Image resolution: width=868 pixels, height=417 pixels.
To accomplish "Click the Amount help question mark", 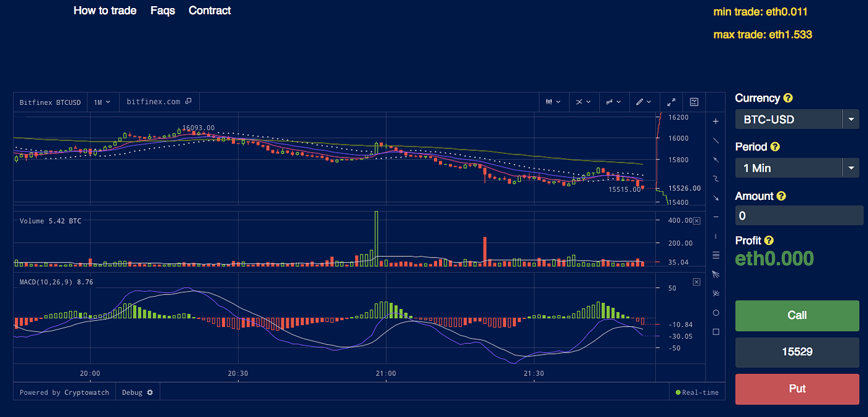I will (781, 196).
